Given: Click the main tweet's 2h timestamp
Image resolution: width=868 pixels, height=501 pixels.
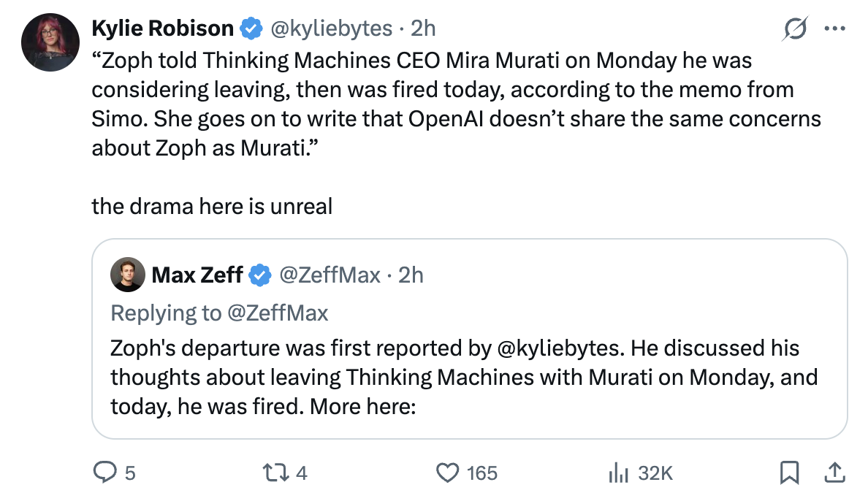Looking at the screenshot, I should pos(422,28).
